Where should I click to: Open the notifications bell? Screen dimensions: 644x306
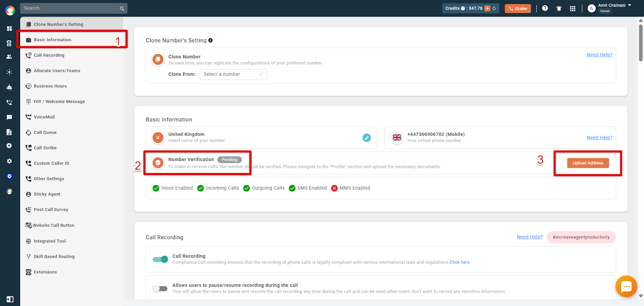coord(559,8)
